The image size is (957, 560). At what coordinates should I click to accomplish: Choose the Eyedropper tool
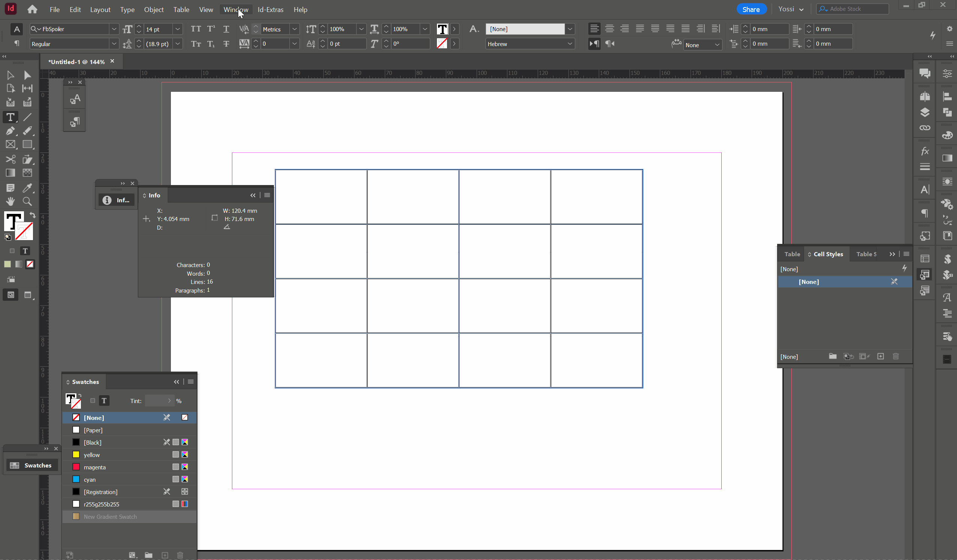(x=27, y=188)
